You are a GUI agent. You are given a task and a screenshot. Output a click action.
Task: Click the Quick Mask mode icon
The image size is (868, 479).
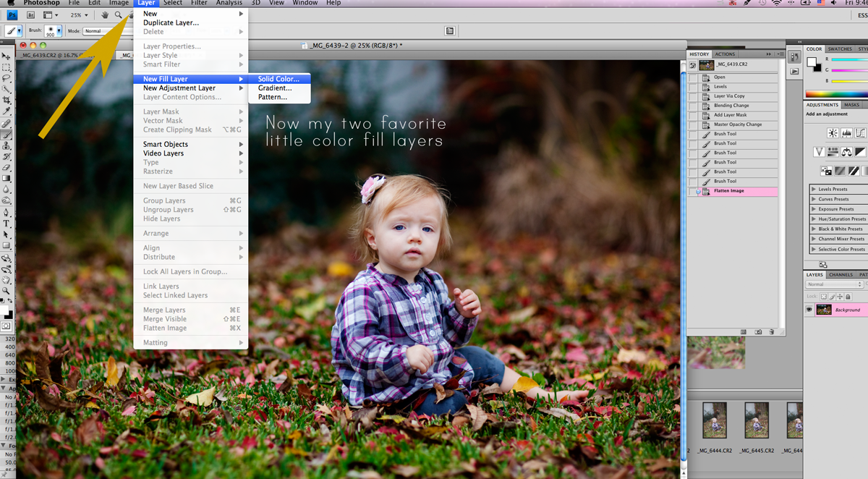tap(7, 326)
